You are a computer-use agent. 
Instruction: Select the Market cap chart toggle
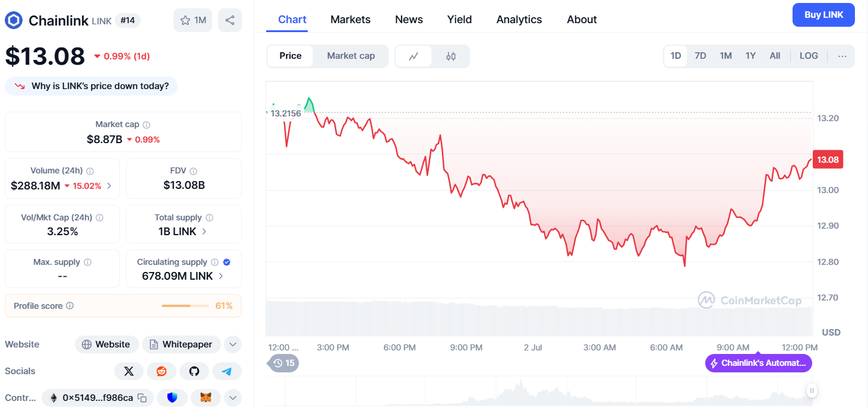[x=351, y=56]
